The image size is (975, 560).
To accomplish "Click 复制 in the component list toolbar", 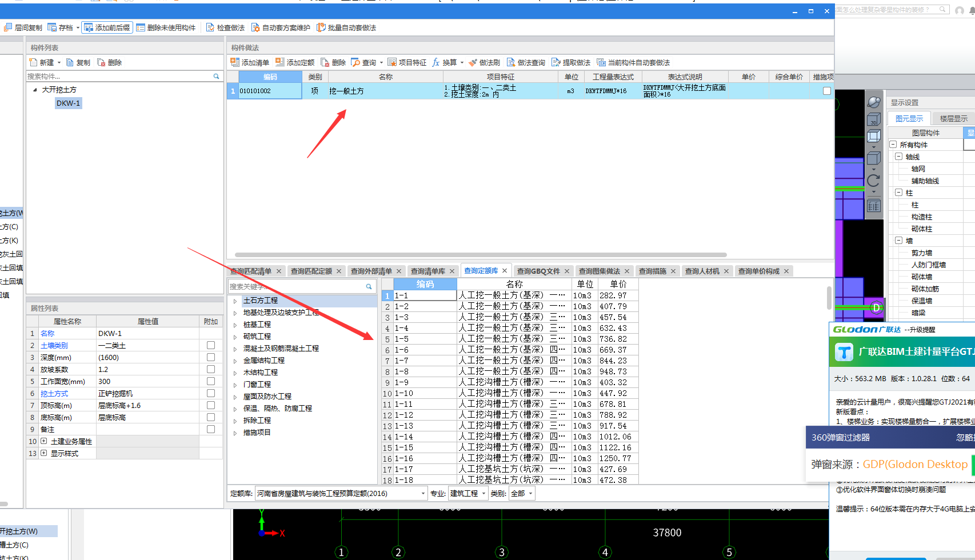I will (78, 62).
